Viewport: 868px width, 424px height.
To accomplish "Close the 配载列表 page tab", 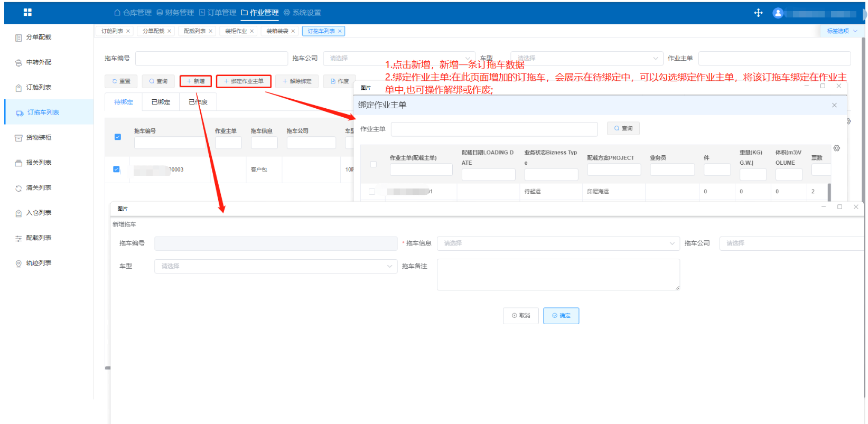I will point(210,31).
